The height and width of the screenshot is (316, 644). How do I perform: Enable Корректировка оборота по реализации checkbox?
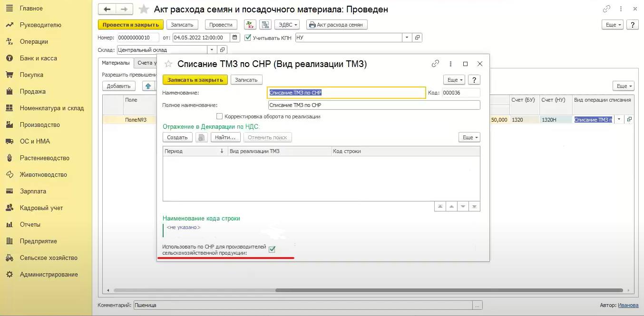tap(219, 116)
